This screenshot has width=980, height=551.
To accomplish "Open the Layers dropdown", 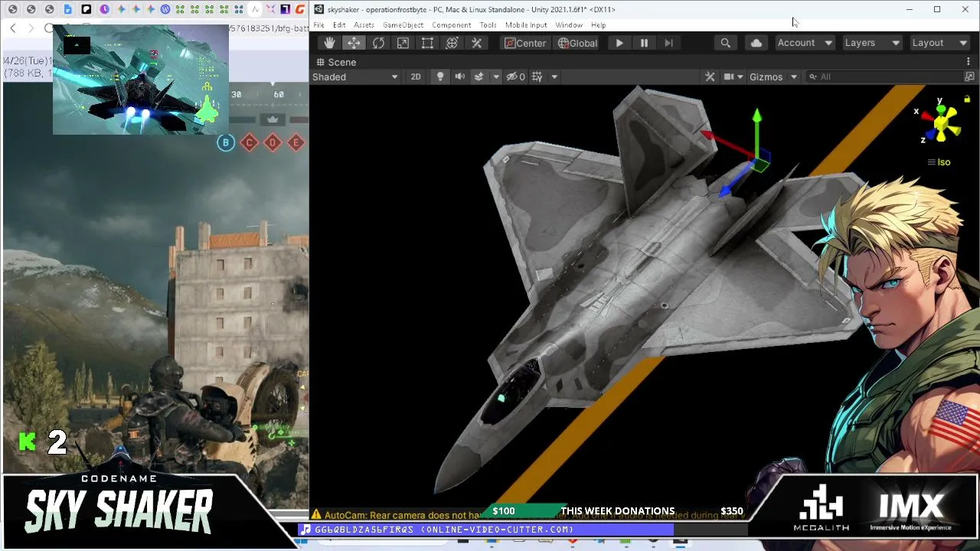I will click(x=872, y=43).
